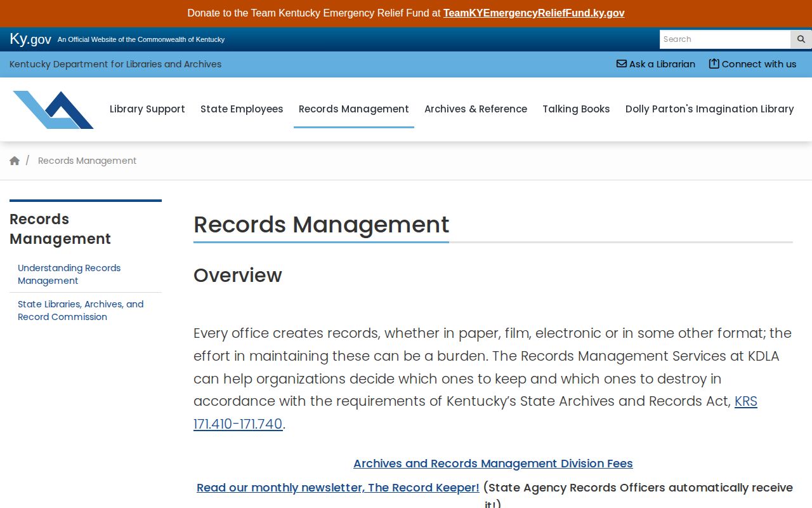Open the State Employees menu

[x=242, y=109]
